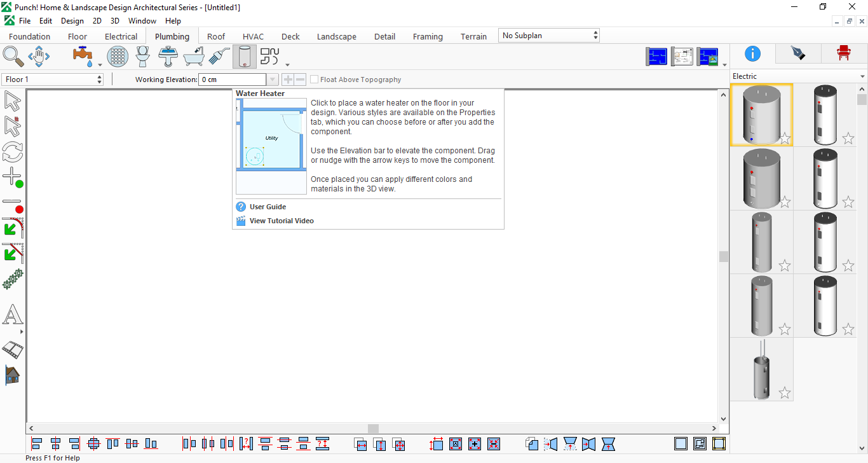Switch to the Landscape tab
868x463 pixels.
coord(337,36)
